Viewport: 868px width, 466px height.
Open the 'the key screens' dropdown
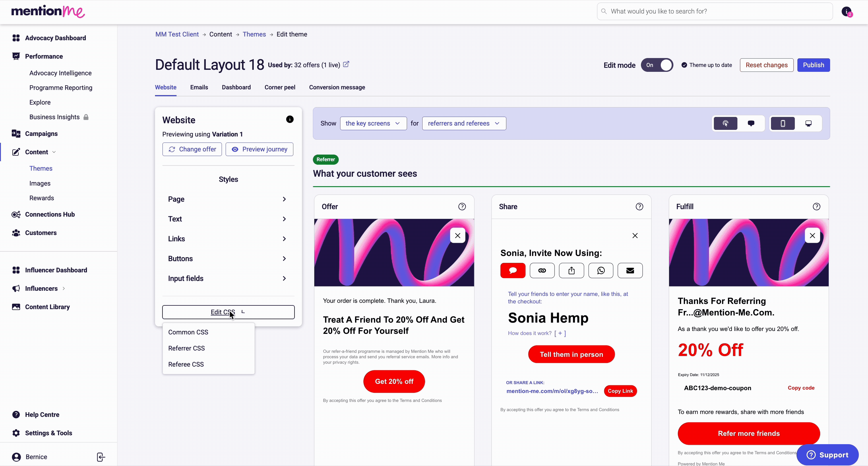(x=373, y=123)
